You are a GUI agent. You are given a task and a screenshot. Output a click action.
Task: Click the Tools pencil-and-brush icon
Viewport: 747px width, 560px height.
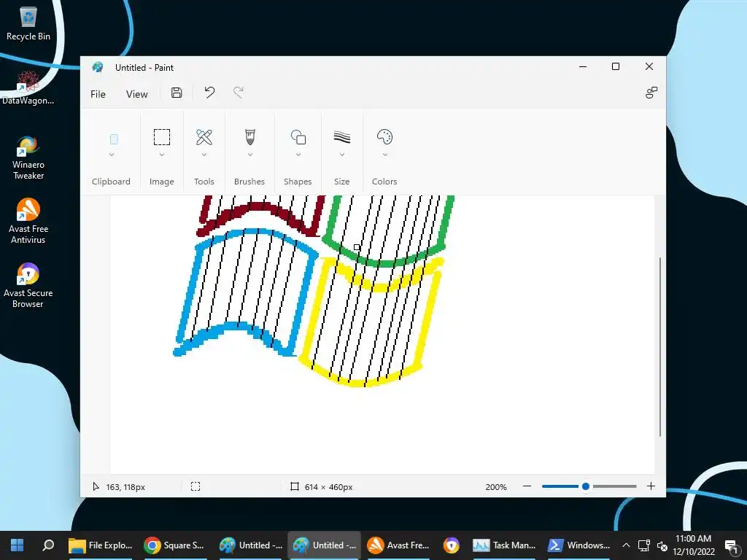pyautogui.click(x=204, y=137)
